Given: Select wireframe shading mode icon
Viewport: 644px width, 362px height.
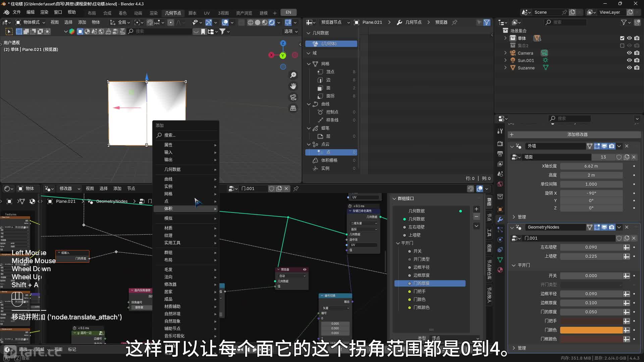Looking at the screenshot, I should 251,22.
